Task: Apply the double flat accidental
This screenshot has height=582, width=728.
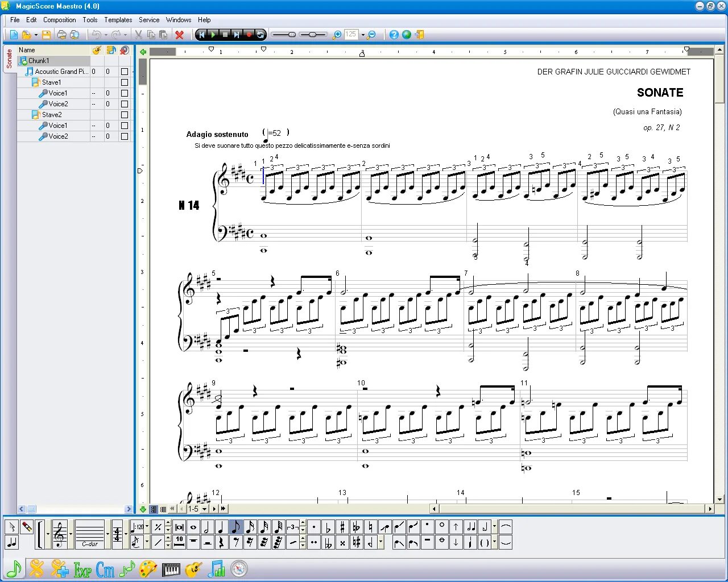Action: (328, 542)
